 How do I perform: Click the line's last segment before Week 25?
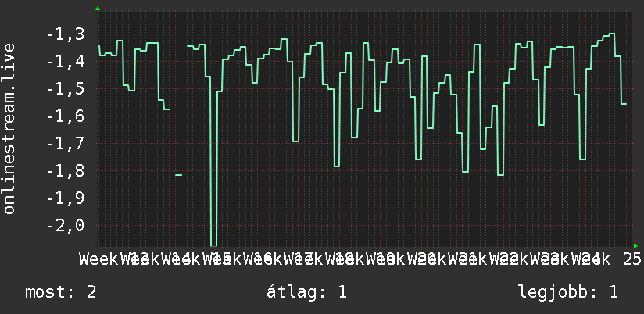pos(624,104)
